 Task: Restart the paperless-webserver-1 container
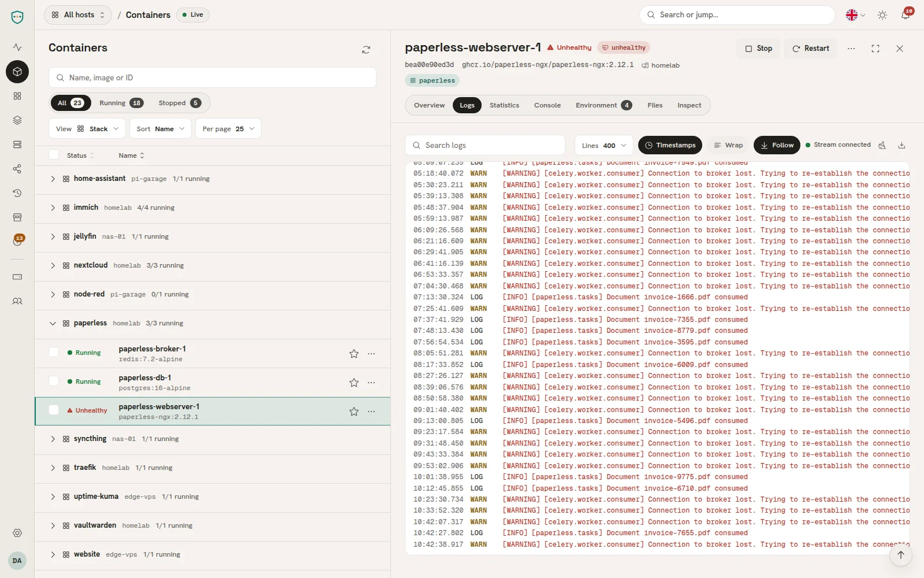811,49
